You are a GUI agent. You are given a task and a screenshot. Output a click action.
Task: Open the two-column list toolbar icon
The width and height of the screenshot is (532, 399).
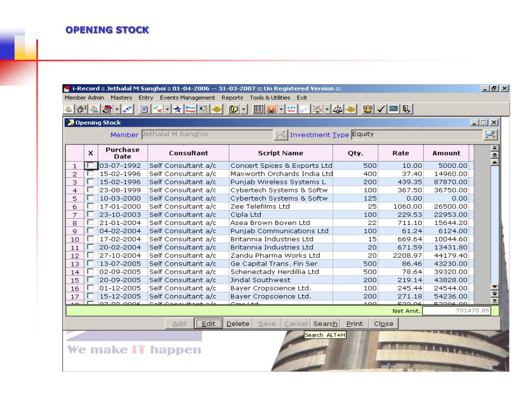(259, 109)
